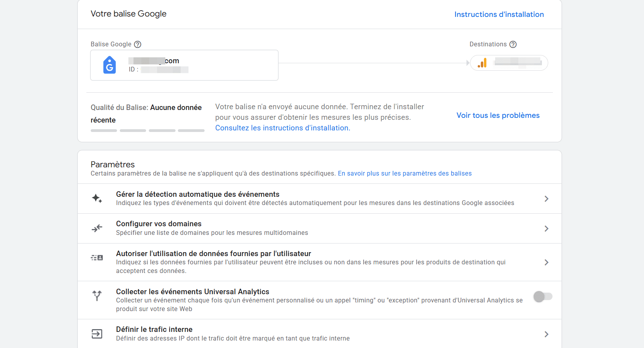Click the user-provided data icon
Image resolution: width=644 pixels, height=348 pixels.
click(x=97, y=258)
